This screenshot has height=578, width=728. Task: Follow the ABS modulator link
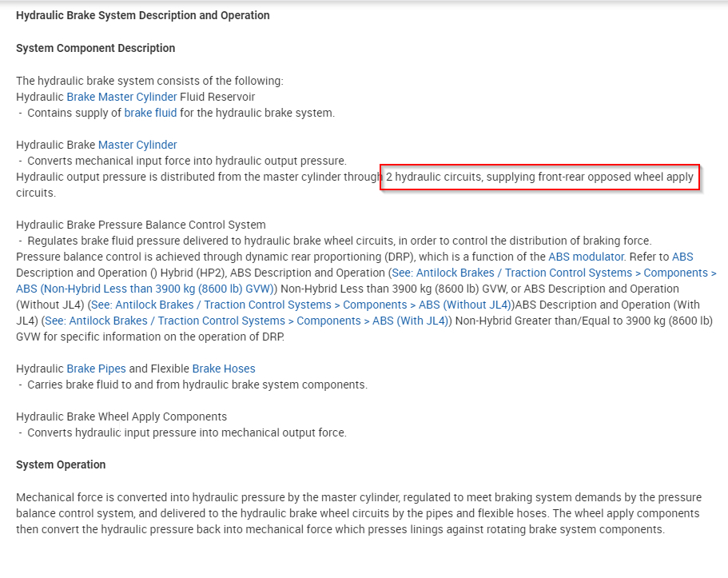(x=586, y=257)
